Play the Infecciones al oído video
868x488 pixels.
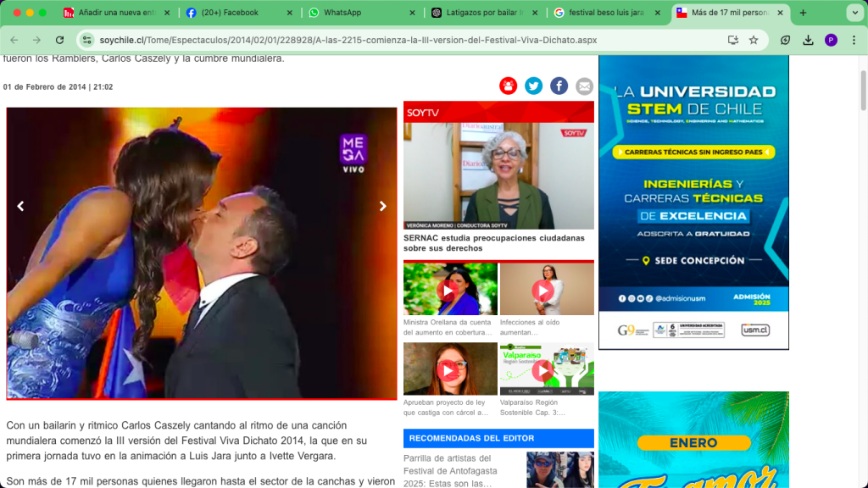point(547,289)
